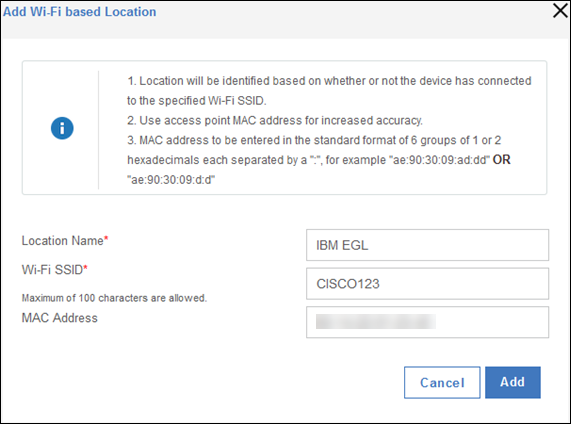Close the Add Wi-Fi based Location dialog
571x424 pixels.
[560, 11]
